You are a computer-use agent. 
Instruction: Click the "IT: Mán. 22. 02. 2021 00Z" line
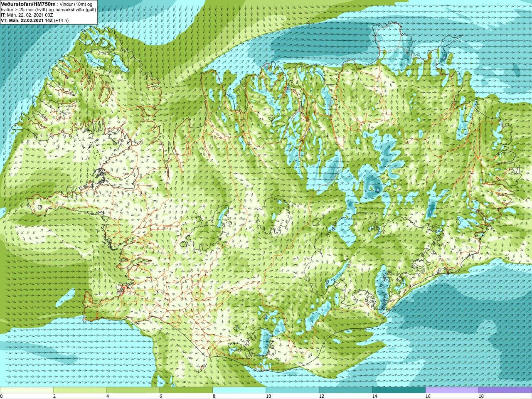click(27, 15)
